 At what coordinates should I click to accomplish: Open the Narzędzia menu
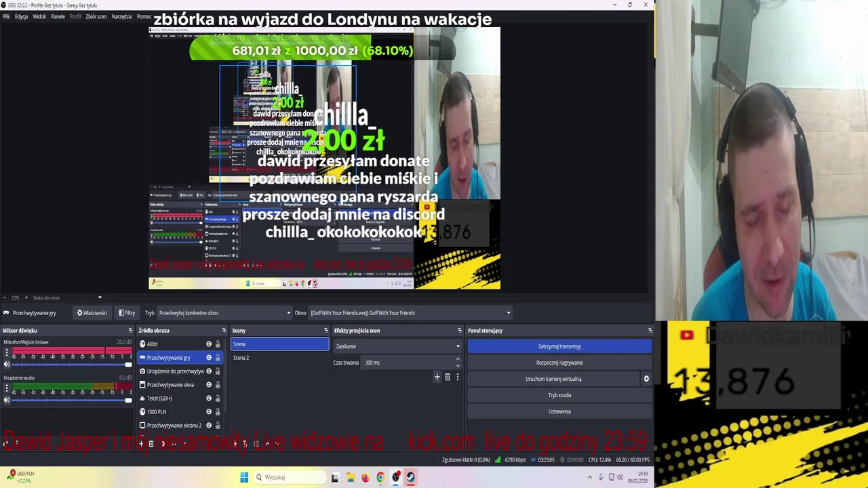[x=121, y=16]
